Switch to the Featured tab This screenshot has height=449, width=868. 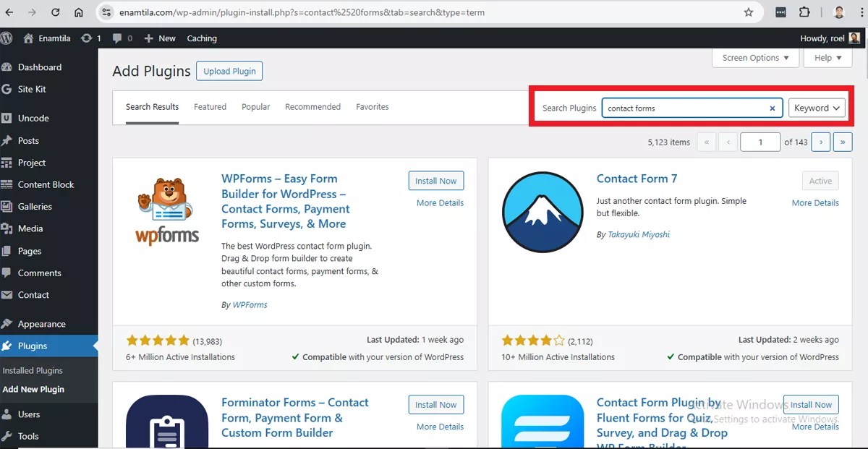coord(210,107)
